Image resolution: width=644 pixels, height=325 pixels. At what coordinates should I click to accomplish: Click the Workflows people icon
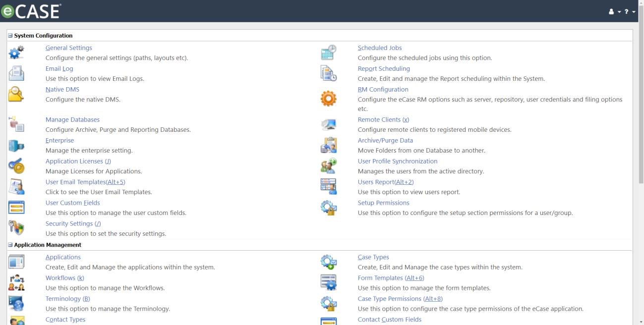point(16,283)
